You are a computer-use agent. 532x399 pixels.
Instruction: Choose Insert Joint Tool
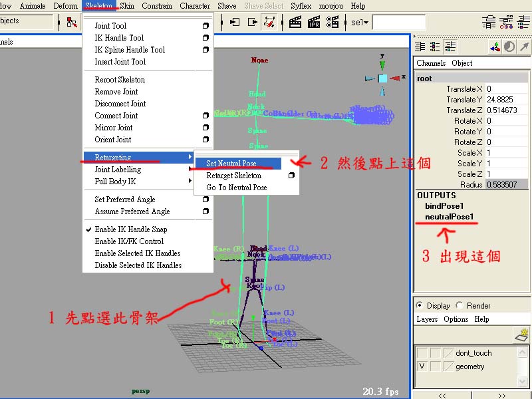[x=120, y=62]
